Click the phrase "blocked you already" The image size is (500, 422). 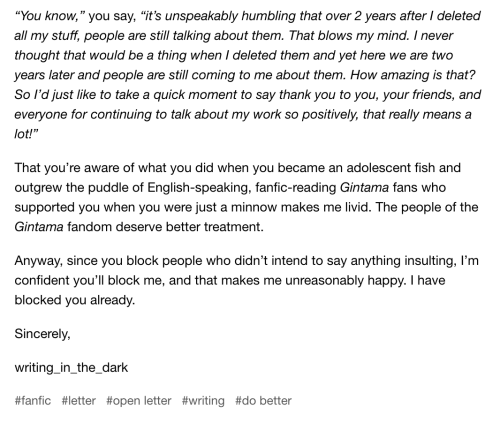point(74,300)
